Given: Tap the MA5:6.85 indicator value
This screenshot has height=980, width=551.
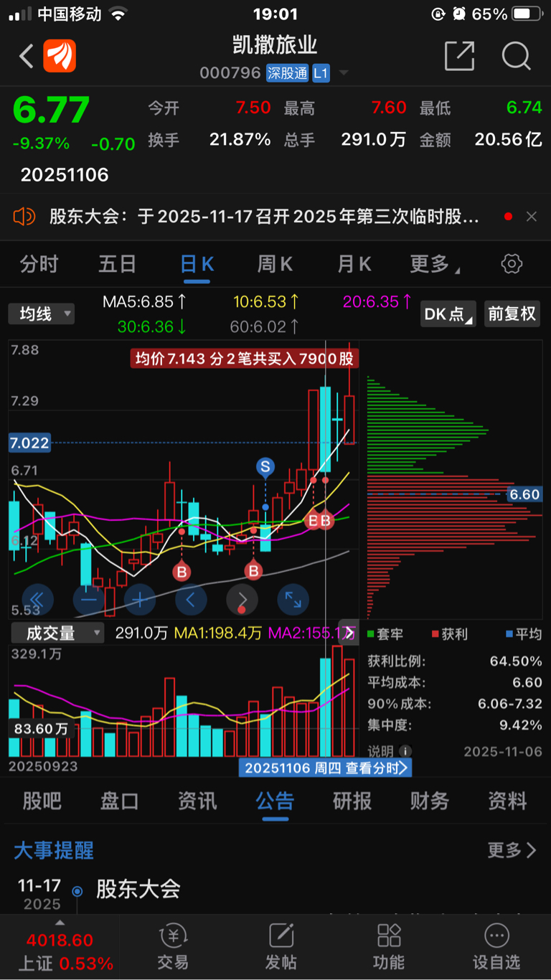Looking at the screenshot, I should 145,301.
